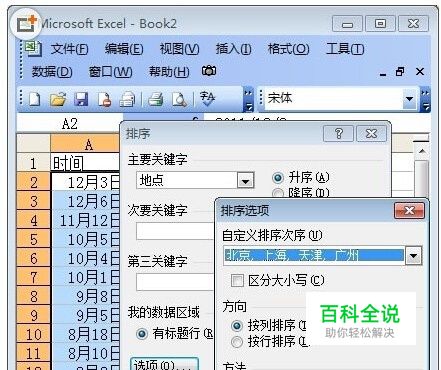The height and width of the screenshot is (370, 441).
Task: Close the 排序 dialog with its X button
Action: tap(371, 133)
